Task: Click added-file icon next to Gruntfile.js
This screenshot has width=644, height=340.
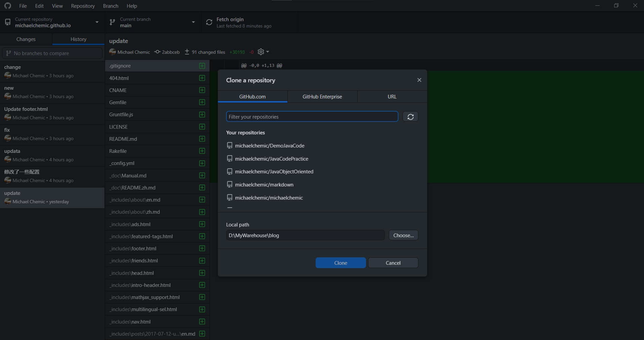Action: click(x=202, y=115)
